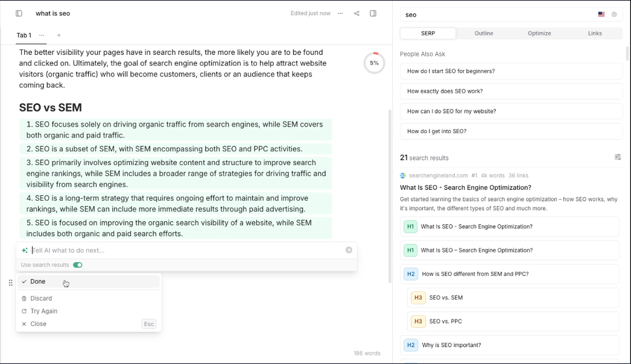The image size is (631, 364).
Task: Click the 5% score progress circle
Action: 374,63
